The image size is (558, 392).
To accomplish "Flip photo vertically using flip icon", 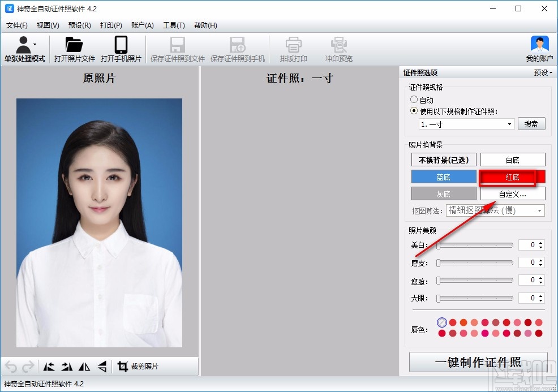I will [102, 367].
